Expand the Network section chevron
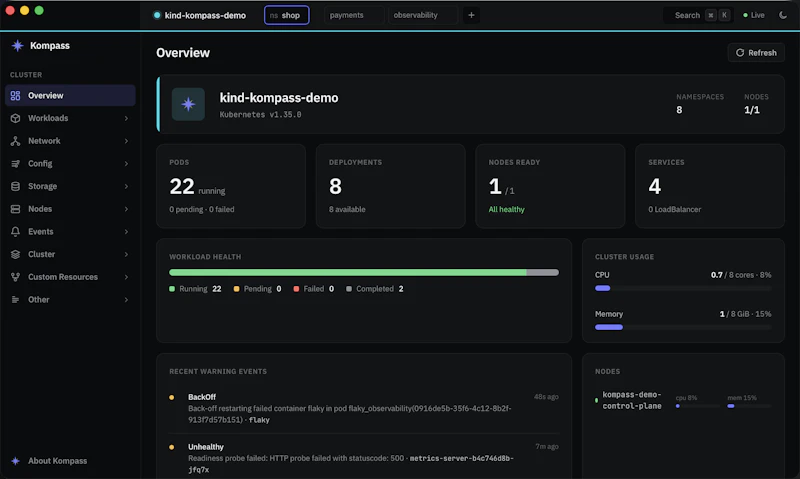 coord(126,141)
